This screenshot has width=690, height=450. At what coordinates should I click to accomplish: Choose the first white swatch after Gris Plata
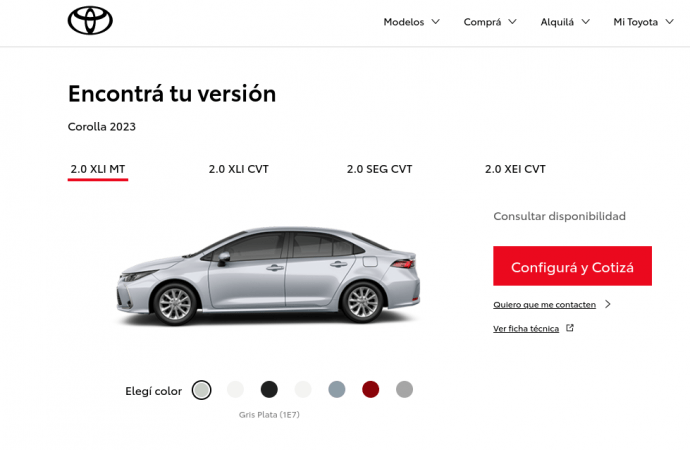click(x=235, y=389)
